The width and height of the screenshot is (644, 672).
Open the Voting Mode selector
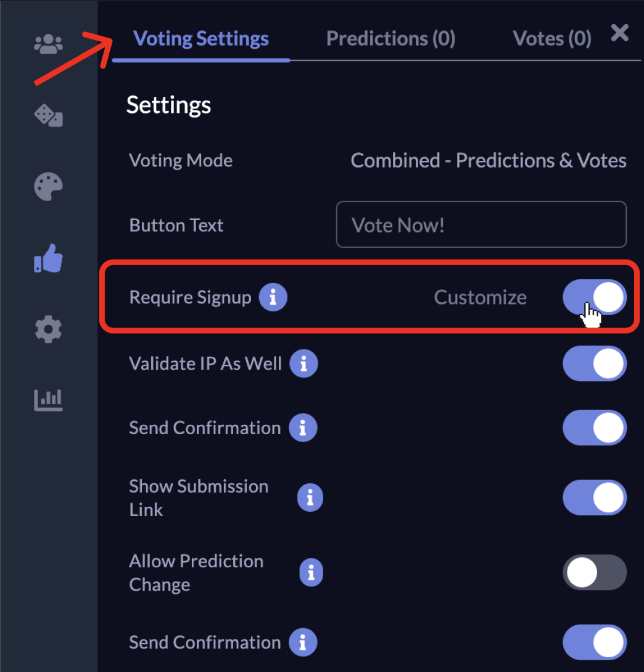click(488, 160)
